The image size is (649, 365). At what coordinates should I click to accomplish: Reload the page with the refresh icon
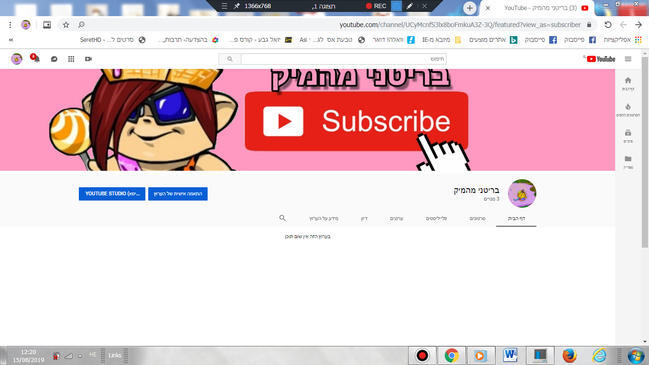pyautogui.click(x=608, y=25)
